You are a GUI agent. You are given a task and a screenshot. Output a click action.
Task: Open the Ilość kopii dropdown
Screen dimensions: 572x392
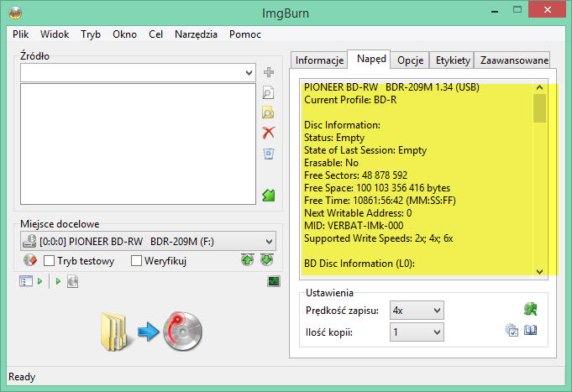(x=417, y=332)
